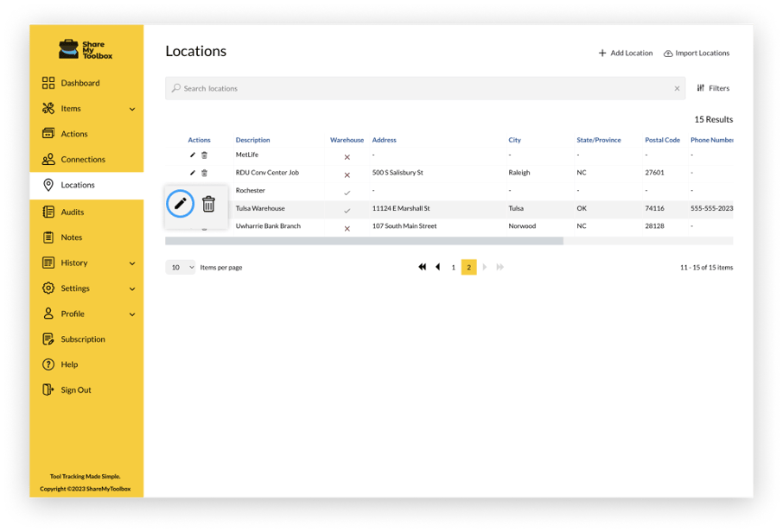Screen dimensions: 783x532
Task: Open the items per page dropdown
Action: pos(181,268)
